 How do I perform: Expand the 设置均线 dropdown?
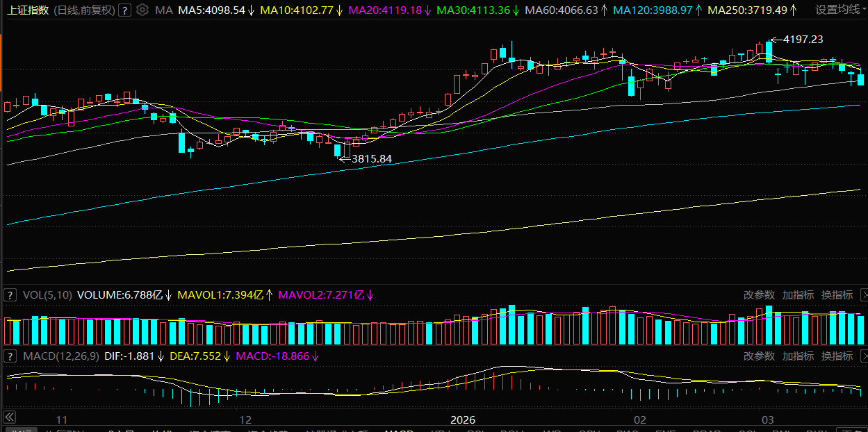841,10
